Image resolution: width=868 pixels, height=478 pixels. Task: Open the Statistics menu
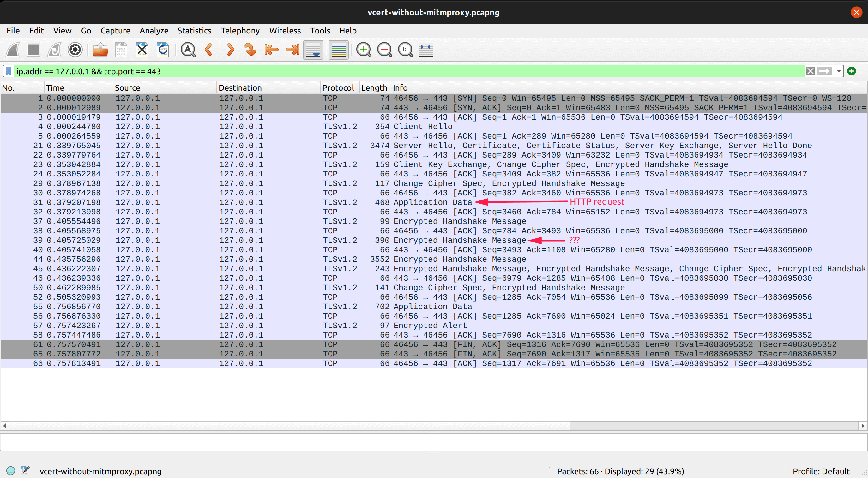click(194, 31)
